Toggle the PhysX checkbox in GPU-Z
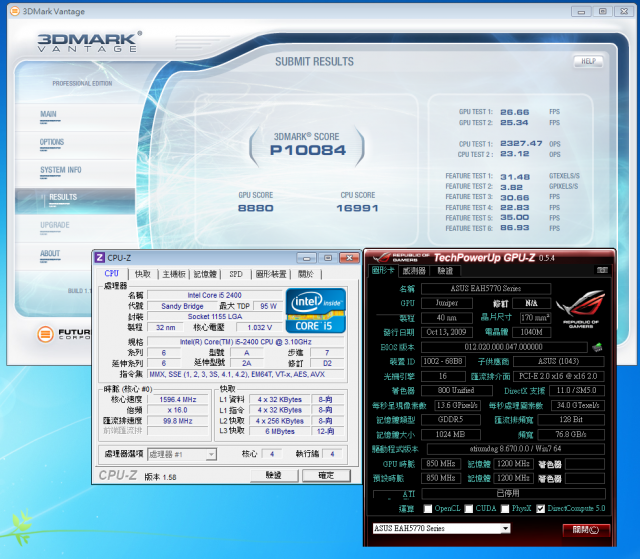640x559 pixels. pos(505,509)
